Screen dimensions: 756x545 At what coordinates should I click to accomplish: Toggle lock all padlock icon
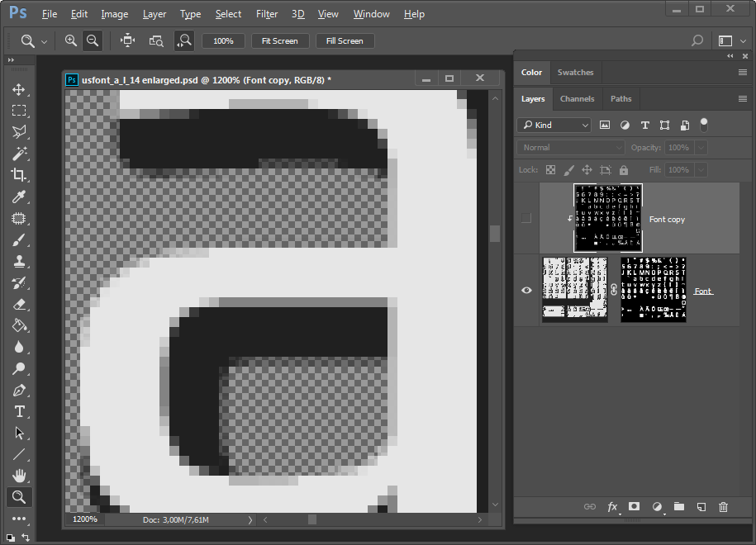coord(624,169)
